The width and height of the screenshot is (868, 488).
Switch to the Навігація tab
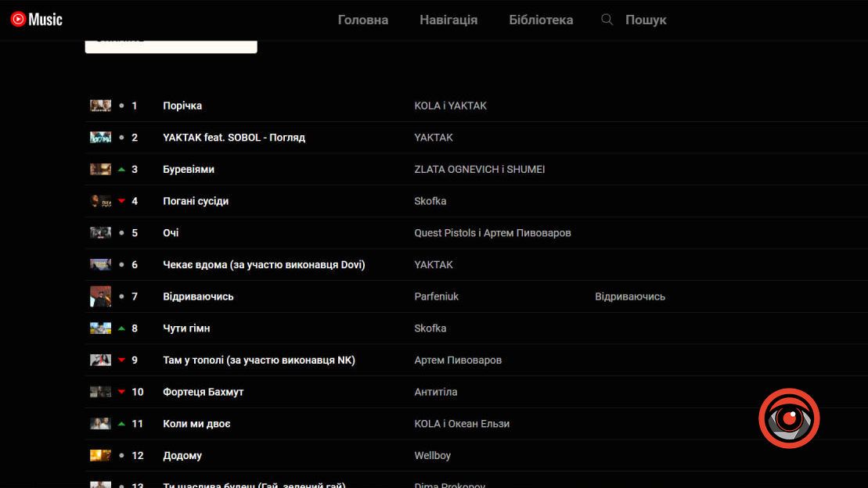448,20
